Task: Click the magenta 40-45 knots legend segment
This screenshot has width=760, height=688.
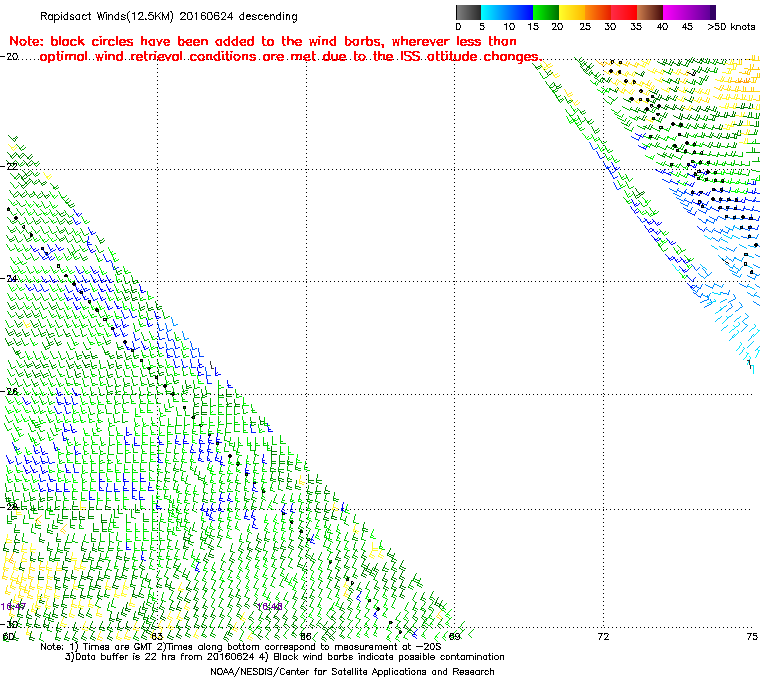Action: [676, 12]
